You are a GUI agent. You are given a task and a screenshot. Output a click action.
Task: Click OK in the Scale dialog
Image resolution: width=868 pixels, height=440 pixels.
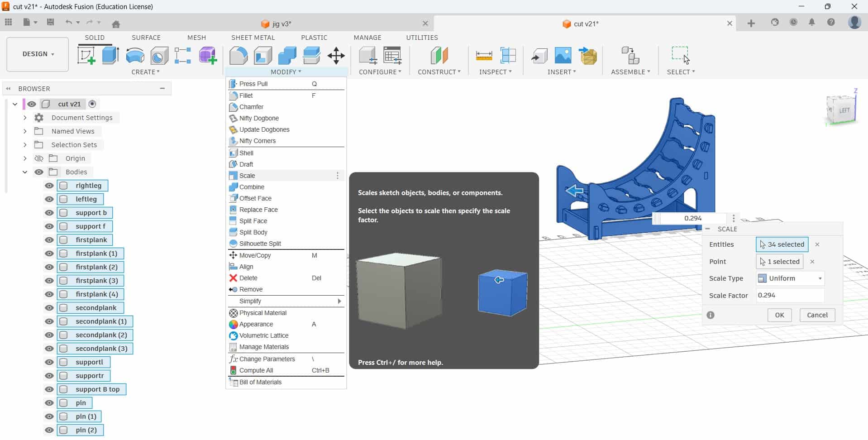779,315
